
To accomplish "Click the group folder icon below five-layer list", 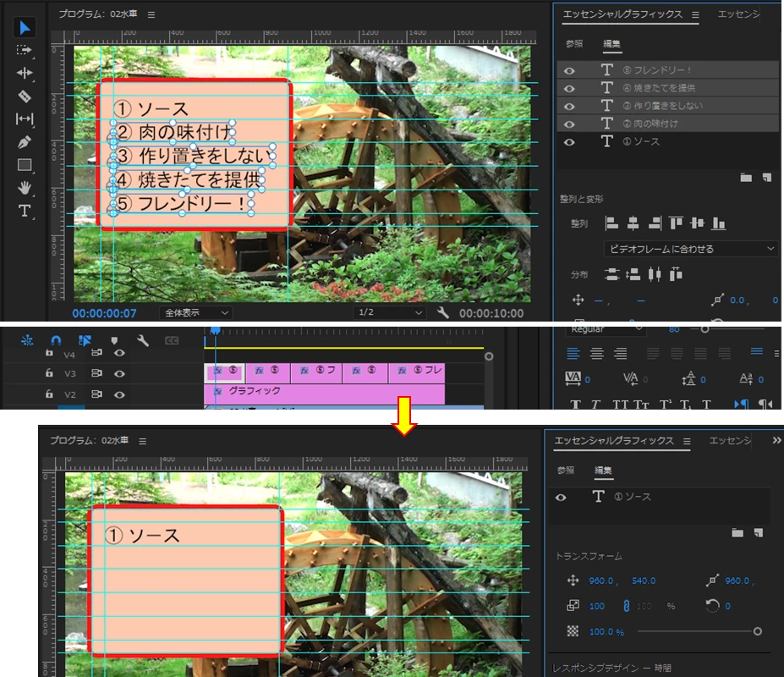I will 746,177.
